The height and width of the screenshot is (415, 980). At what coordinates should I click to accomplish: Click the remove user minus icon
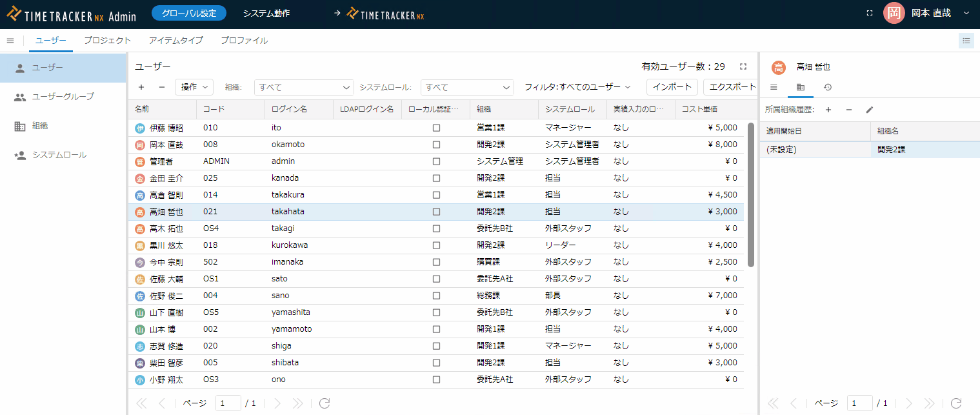[162, 87]
